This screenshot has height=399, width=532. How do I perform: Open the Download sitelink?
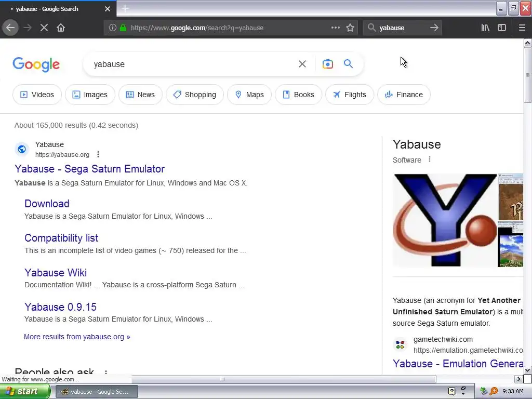point(47,204)
